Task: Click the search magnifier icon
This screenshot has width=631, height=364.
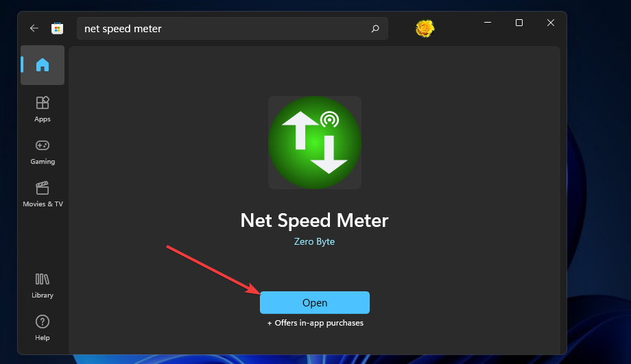Action: (x=375, y=29)
